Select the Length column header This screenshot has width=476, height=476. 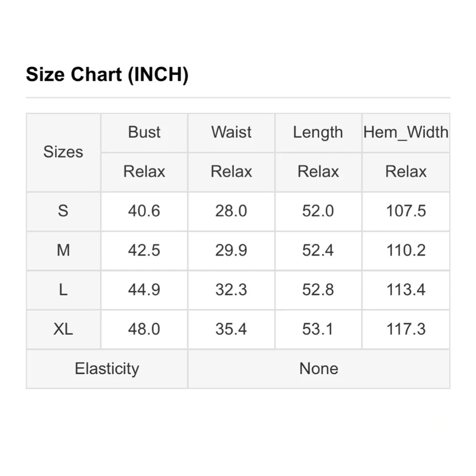click(318, 132)
